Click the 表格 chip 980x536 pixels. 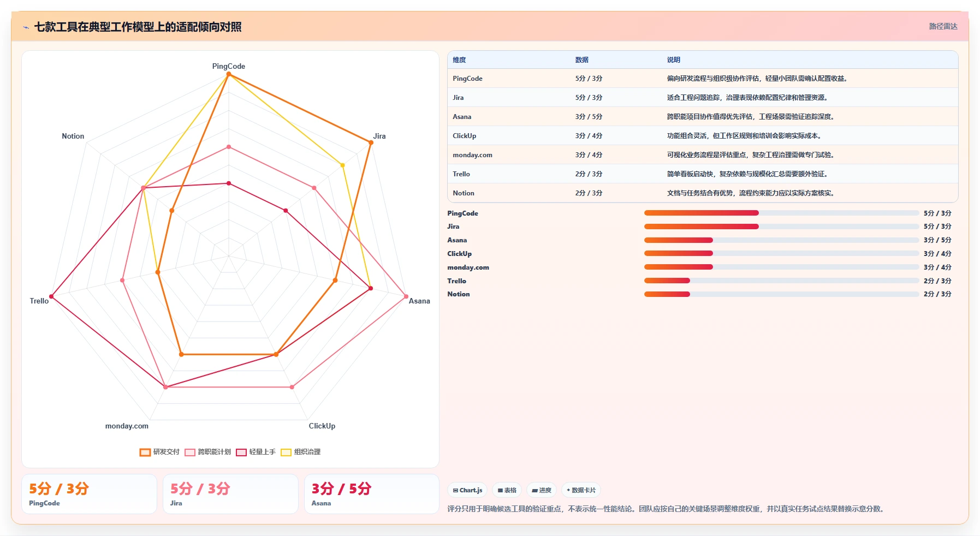pyautogui.click(x=507, y=490)
